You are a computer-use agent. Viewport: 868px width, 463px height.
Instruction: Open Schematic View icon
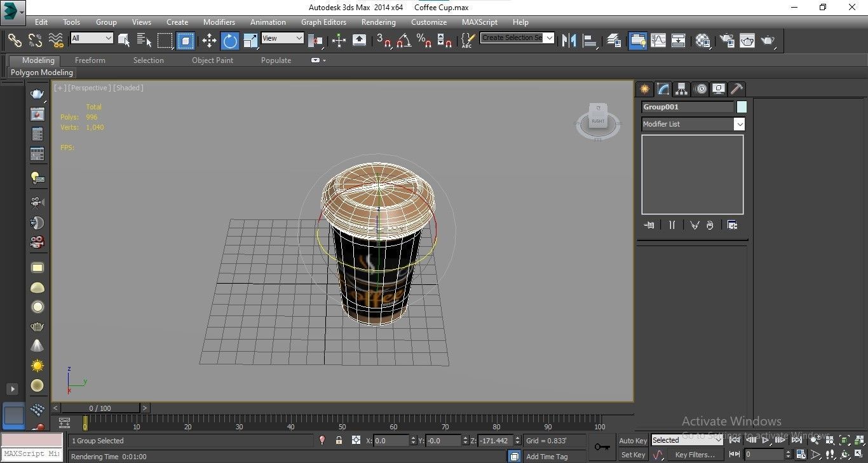click(x=679, y=40)
